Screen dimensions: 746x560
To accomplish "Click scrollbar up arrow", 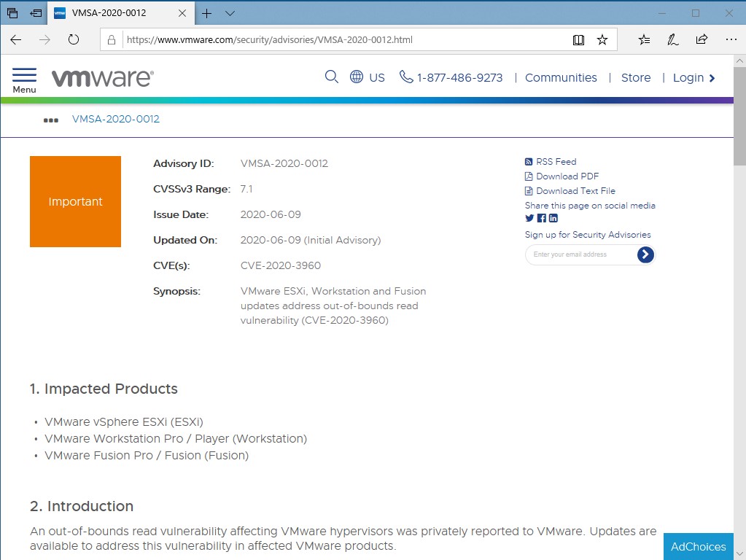I will (x=739, y=61).
